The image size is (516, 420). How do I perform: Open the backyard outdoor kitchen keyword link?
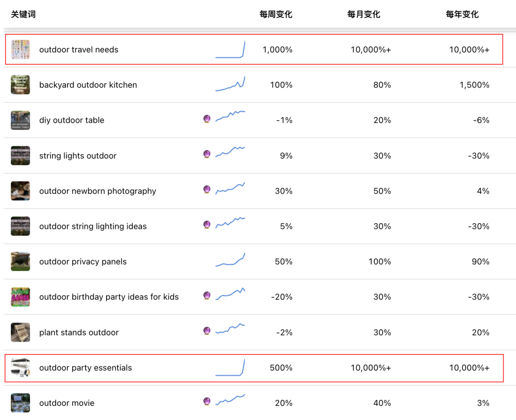pos(88,85)
